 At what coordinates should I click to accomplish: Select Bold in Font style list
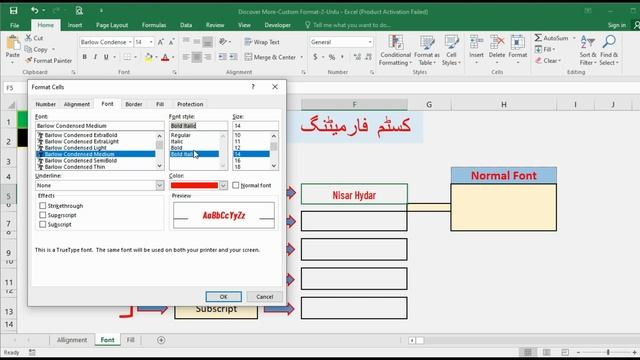tap(176, 148)
